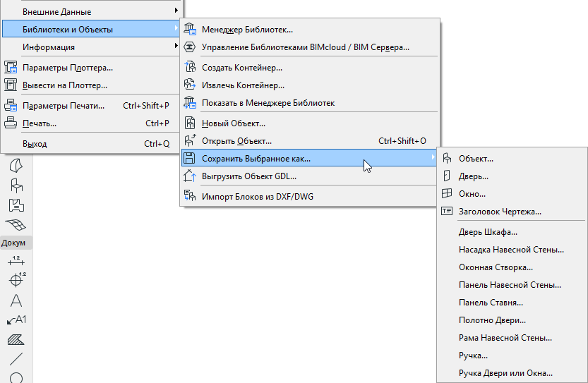588x383 pixels.
Task: Click the drawing title icon
Action: pos(447,212)
